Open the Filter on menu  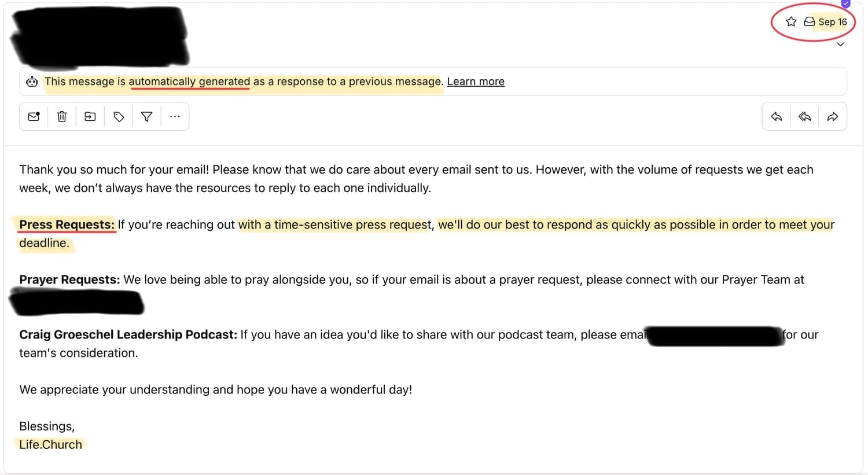click(x=147, y=117)
